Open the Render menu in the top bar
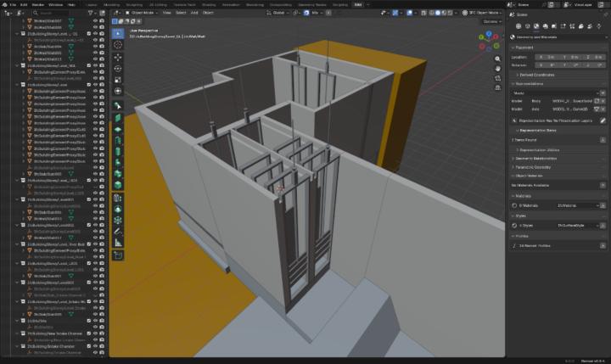Viewport: 611px width, 364px height. coord(36,4)
